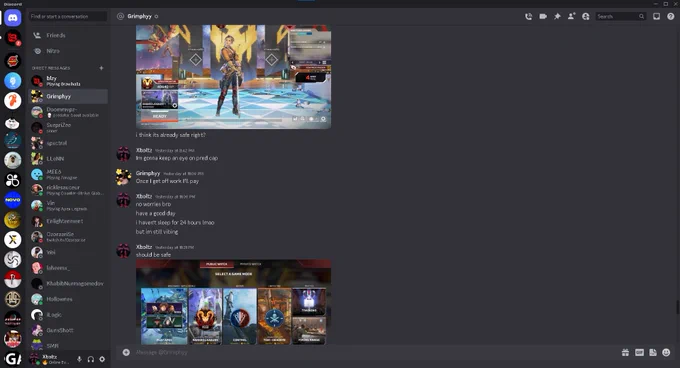Viewport: 680px width, 368px height.
Task: Click the Search box in header
Action: (x=620, y=16)
